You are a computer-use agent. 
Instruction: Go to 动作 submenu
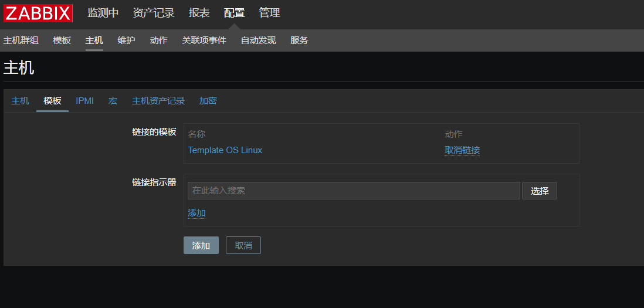coord(158,40)
